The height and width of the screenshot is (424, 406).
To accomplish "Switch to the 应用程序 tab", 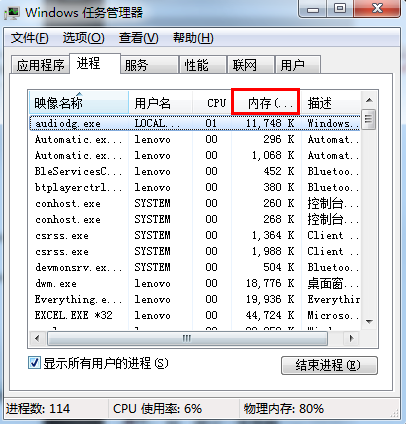I will (40, 64).
